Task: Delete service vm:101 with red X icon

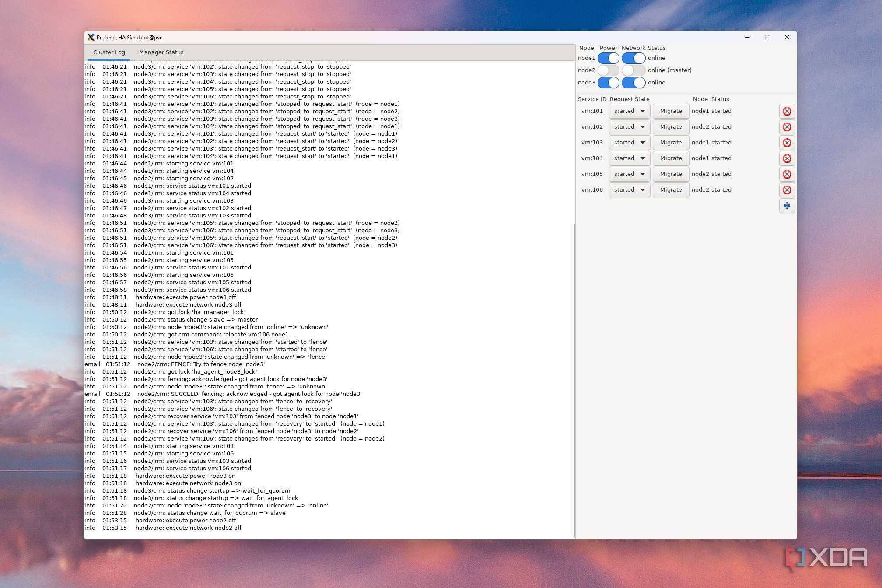Action: pos(787,111)
